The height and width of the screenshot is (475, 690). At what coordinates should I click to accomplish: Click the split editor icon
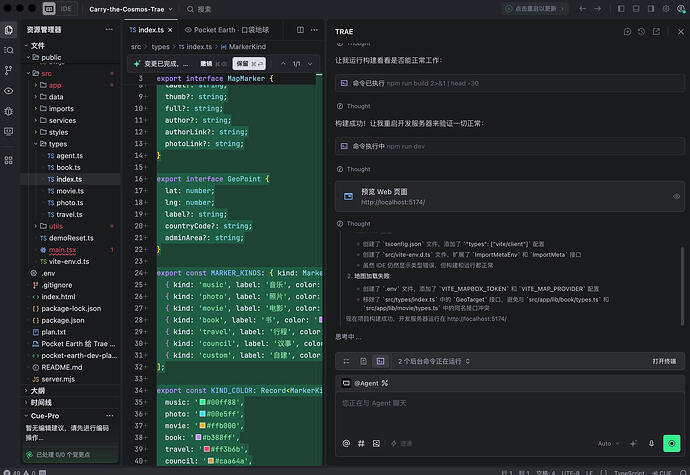[x=300, y=30]
